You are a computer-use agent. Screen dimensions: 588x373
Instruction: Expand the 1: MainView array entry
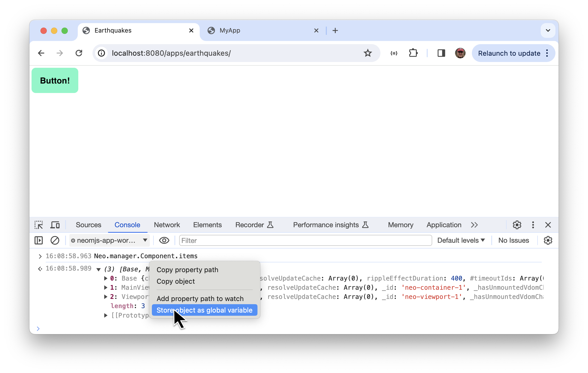coord(106,288)
